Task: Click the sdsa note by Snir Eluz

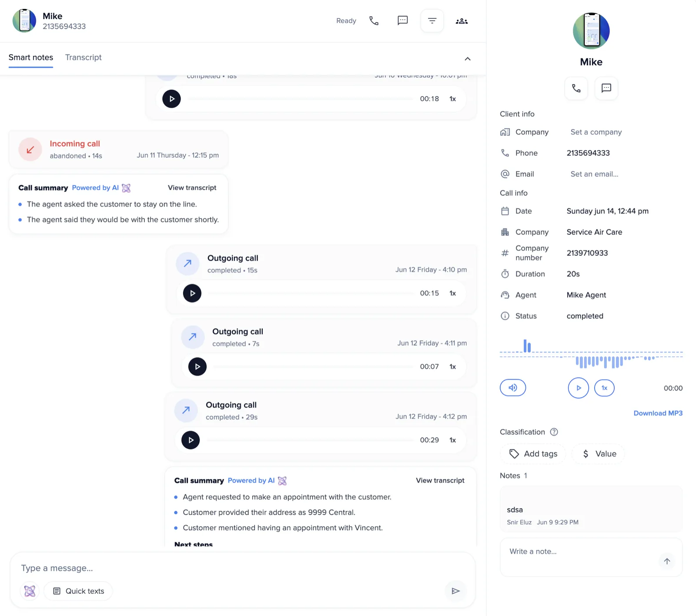Action: point(591,509)
